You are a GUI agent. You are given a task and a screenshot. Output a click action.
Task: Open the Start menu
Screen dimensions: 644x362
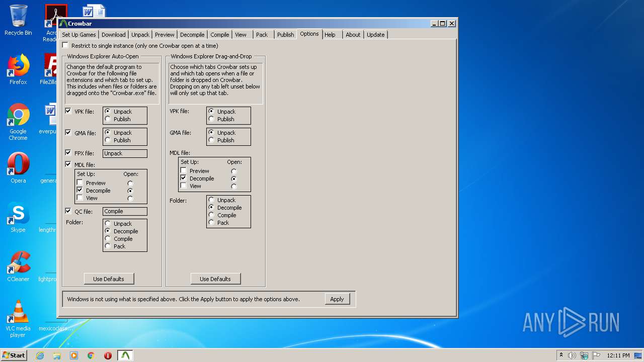[x=14, y=355]
